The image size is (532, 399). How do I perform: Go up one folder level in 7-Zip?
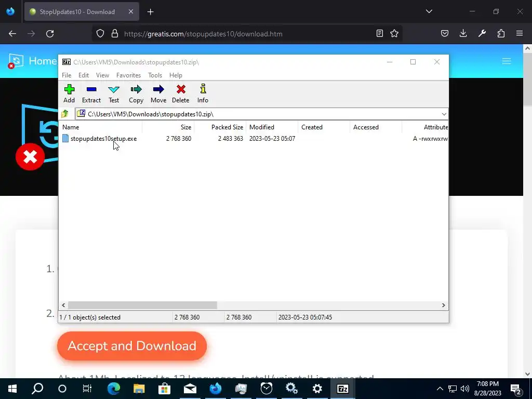65,114
